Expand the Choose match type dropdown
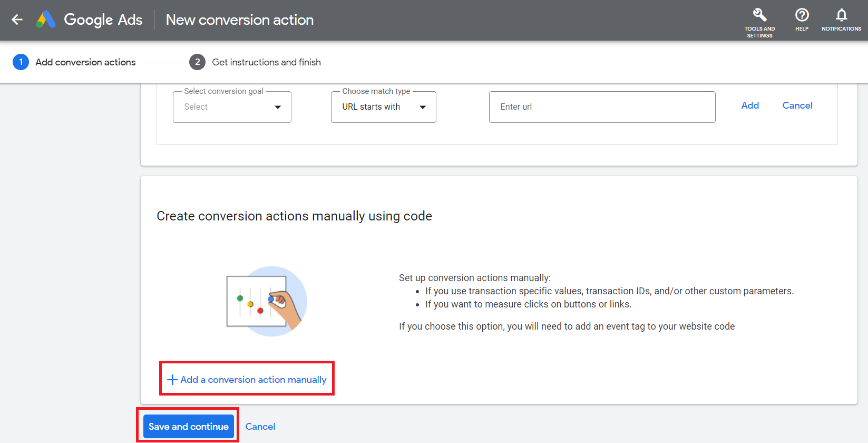 383,107
